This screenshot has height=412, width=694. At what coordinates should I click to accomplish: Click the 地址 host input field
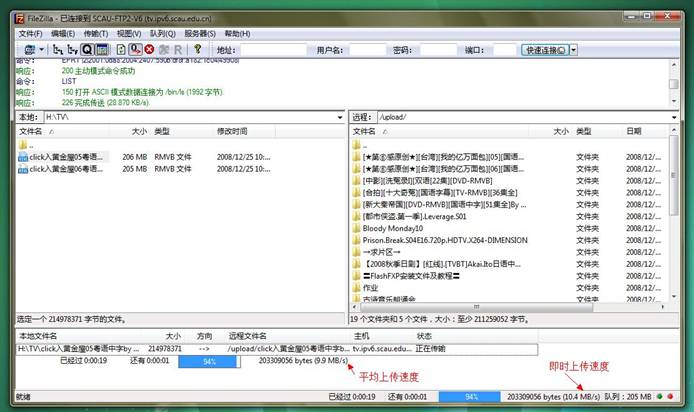point(273,50)
